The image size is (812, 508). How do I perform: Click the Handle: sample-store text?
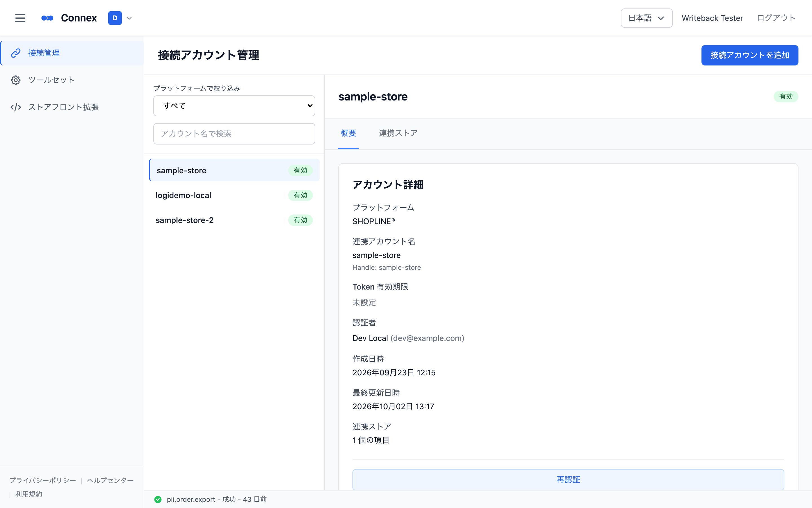pos(387,268)
